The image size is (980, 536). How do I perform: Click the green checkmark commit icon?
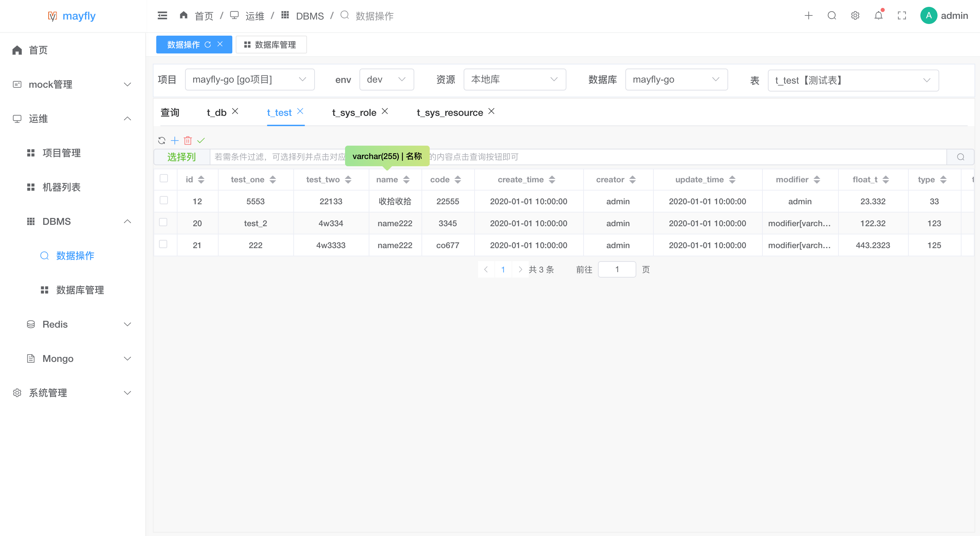click(x=201, y=141)
